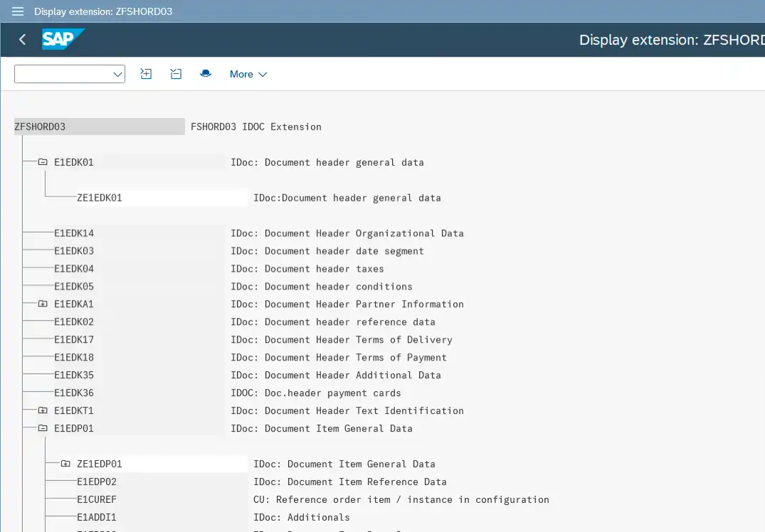Click the hat-shaped display documentation icon

coord(206,74)
